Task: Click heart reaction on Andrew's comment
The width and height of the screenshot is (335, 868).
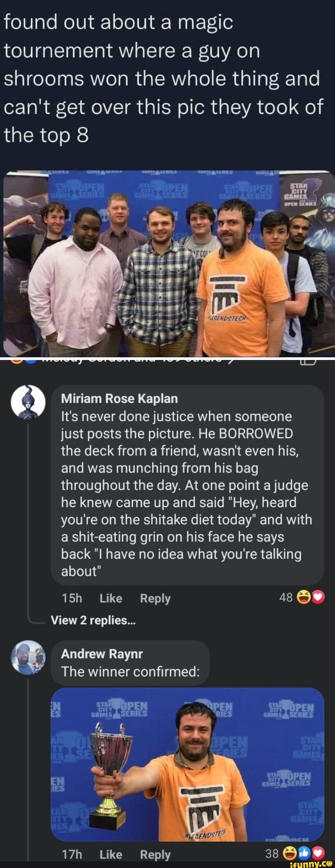Action: 319,853
